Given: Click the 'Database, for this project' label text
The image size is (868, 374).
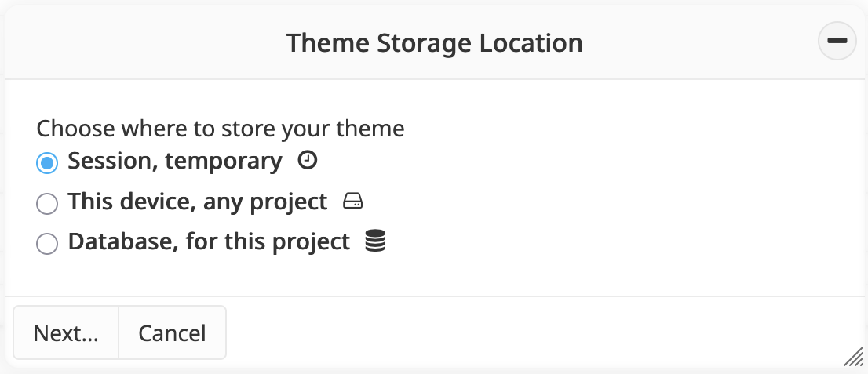Looking at the screenshot, I should [209, 242].
